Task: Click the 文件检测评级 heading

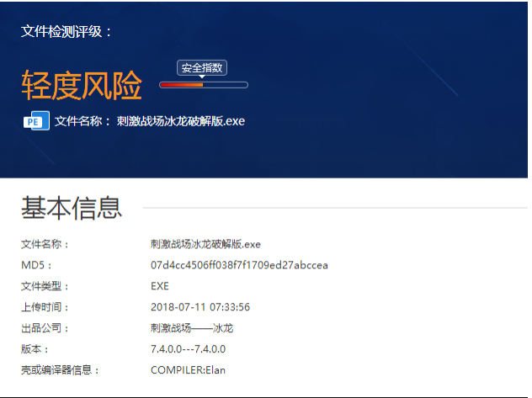Action: pos(66,31)
